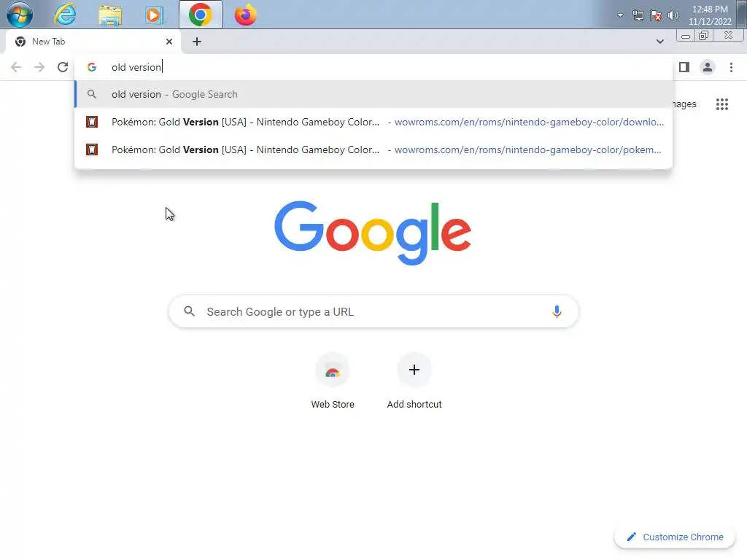This screenshot has height=560, width=747.
Task: Restore down the Chrome window
Action: 704,36
